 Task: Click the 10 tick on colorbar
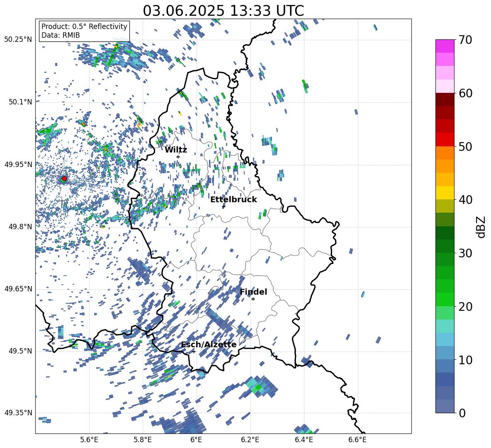465,360
